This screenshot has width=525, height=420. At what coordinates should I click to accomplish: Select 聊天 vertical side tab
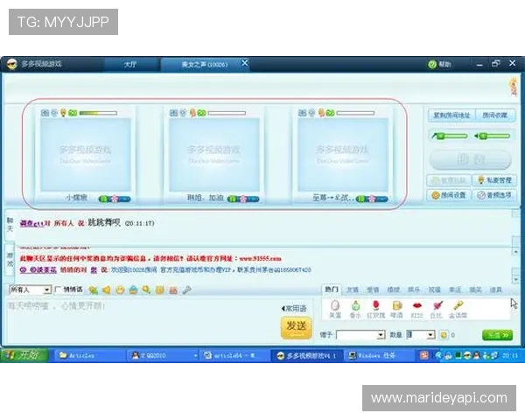pyautogui.click(x=10, y=225)
